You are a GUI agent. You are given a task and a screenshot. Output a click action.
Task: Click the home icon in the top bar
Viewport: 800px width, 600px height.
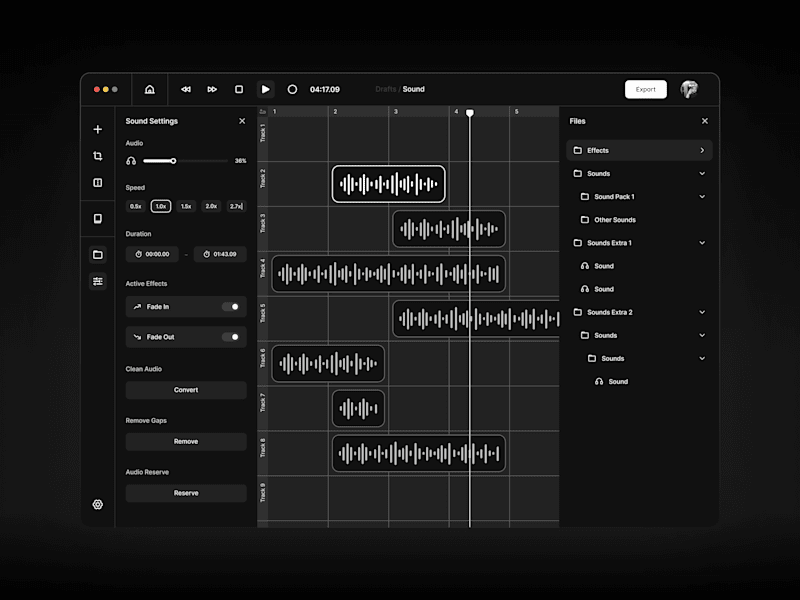pyautogui.click(x=149, y=89)
